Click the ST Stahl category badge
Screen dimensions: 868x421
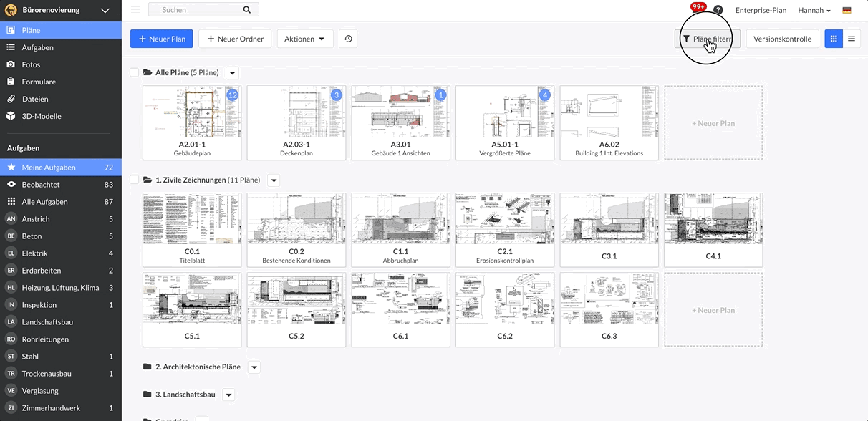coord(11,357)
